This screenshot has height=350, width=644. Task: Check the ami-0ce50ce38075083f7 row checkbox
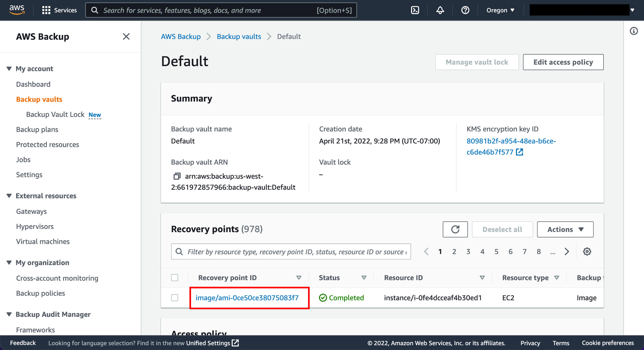[x=175, y=298]
